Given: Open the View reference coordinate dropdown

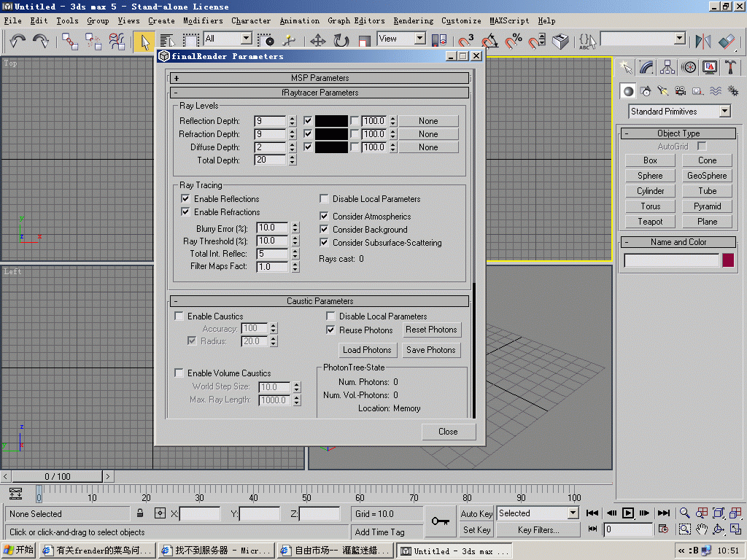Looking at the screenshot, I should click(x=420, y=39).
